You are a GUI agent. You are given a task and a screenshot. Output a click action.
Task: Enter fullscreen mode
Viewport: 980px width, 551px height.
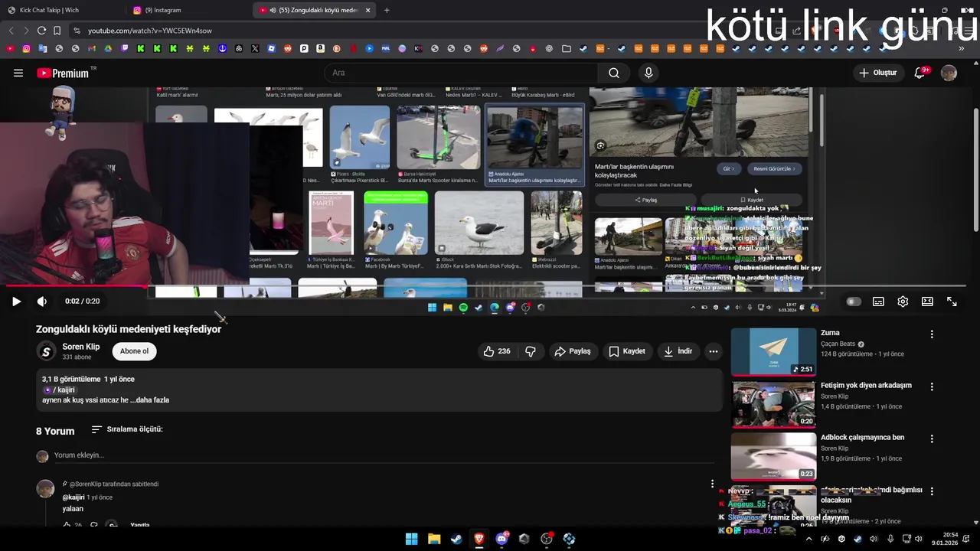[952, 302]
